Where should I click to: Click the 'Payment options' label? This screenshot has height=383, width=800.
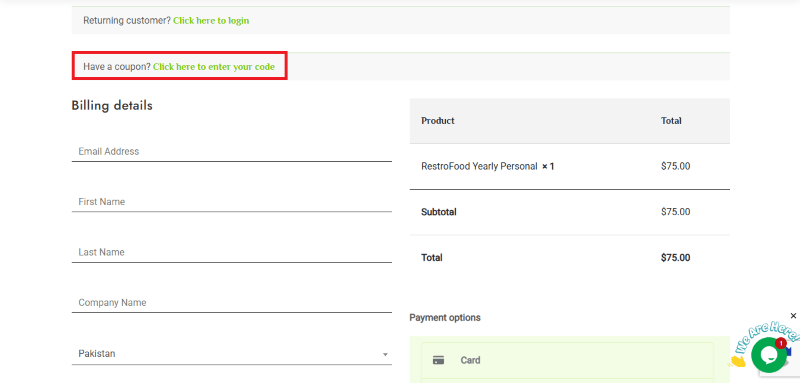[x=445, y=318]
